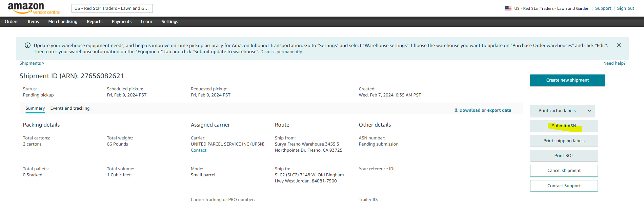Switch to Events and tracking tab
Viewport: 644px width, 220px height.
tap(70, 108)
